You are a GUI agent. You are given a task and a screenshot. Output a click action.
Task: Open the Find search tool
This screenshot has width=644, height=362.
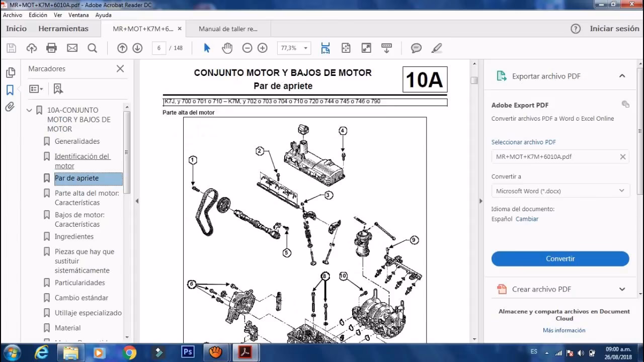click(x=93, y=48)
